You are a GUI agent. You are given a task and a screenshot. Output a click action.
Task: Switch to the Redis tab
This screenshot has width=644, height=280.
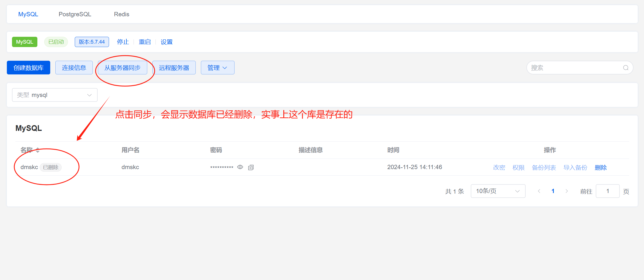click(x=122, y=14)
